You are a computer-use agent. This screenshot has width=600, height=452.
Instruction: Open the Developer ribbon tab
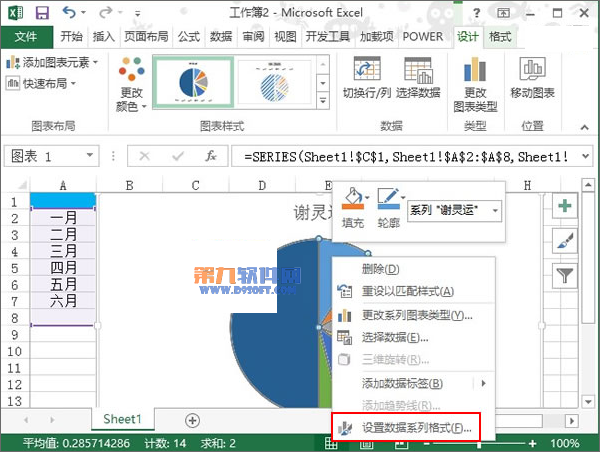[328, 37]
